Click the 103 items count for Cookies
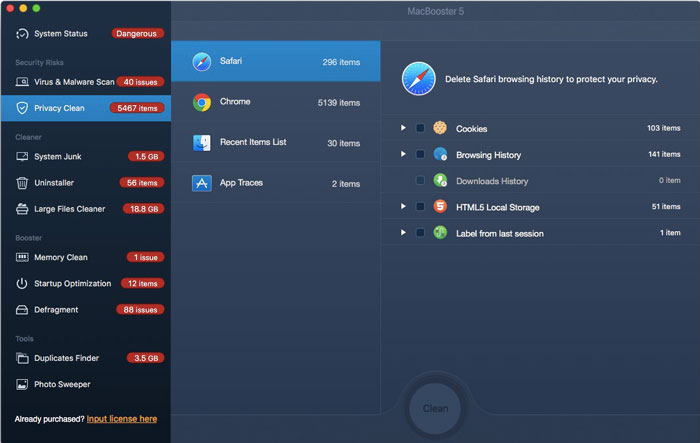The height and width of the screenshot is (443, 700). (664, 128)
